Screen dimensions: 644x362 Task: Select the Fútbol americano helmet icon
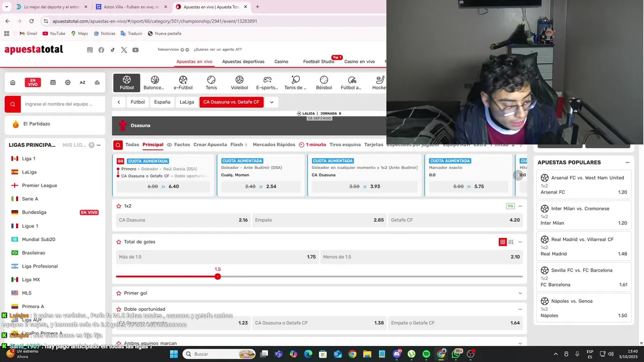[352, 83]
